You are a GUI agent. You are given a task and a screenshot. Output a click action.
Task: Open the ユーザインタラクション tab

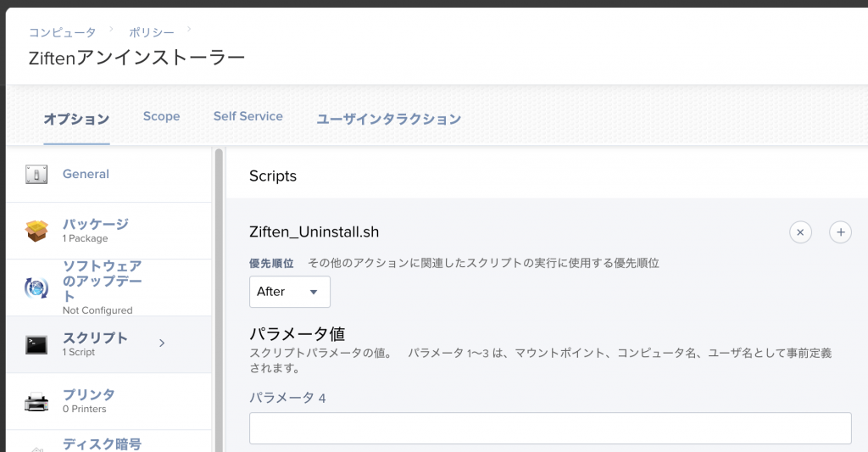[x=388, y=119]
